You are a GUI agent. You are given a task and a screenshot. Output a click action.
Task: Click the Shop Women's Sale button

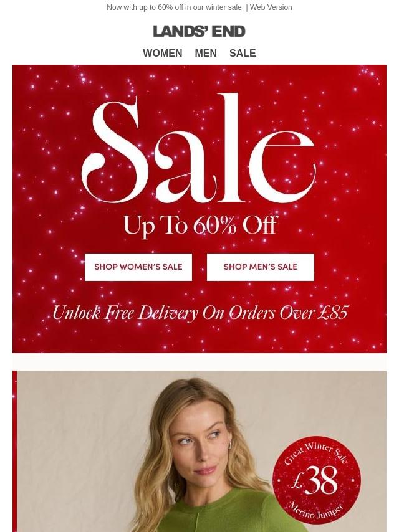point(138,267)
